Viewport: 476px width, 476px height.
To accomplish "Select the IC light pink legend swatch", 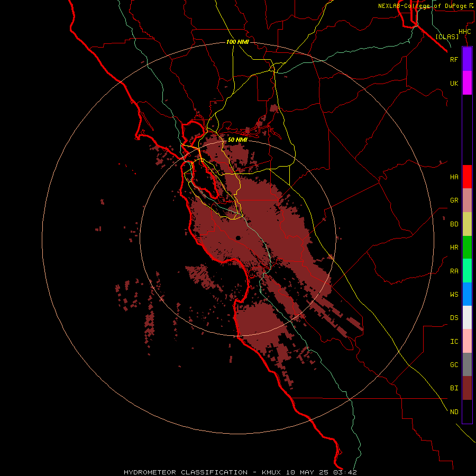I will click(467, 341).
